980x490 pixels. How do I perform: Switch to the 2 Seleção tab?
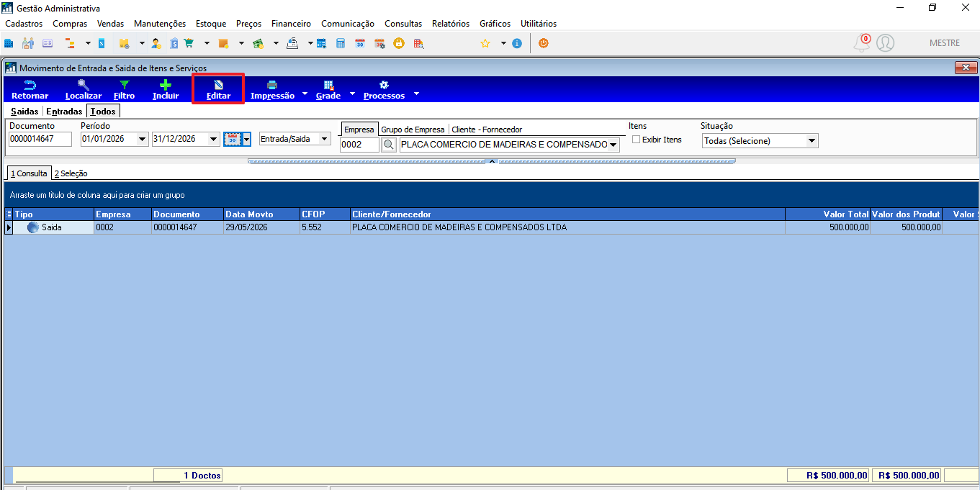[71, 173]
